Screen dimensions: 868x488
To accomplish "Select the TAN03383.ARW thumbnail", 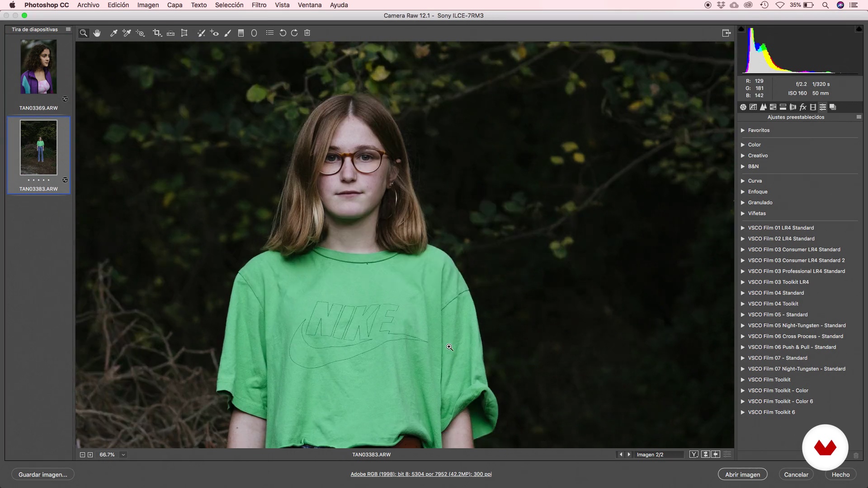I will point(38,147).
